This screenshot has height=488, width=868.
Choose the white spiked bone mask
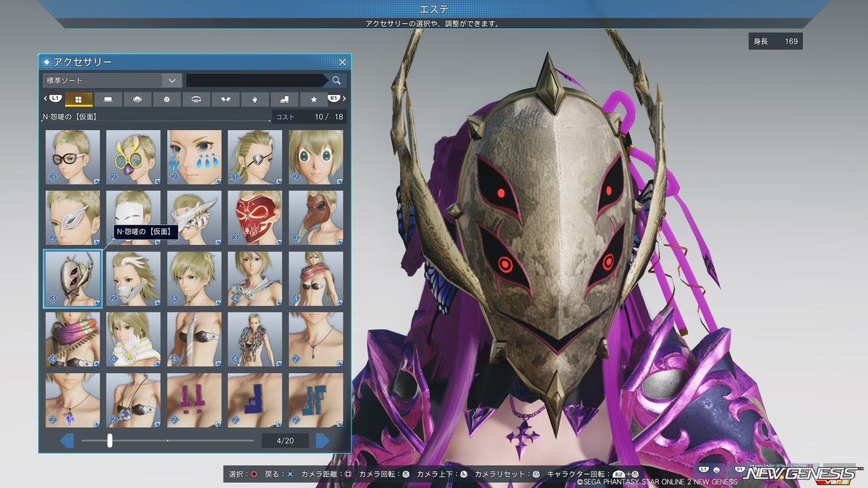(194, 218)
